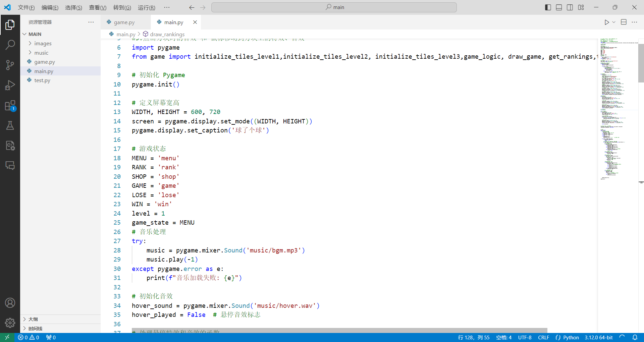The width and height of the screenshot is (644, 342).
Task: Open game.py in file explorer
Action: (x=60, y=62)
